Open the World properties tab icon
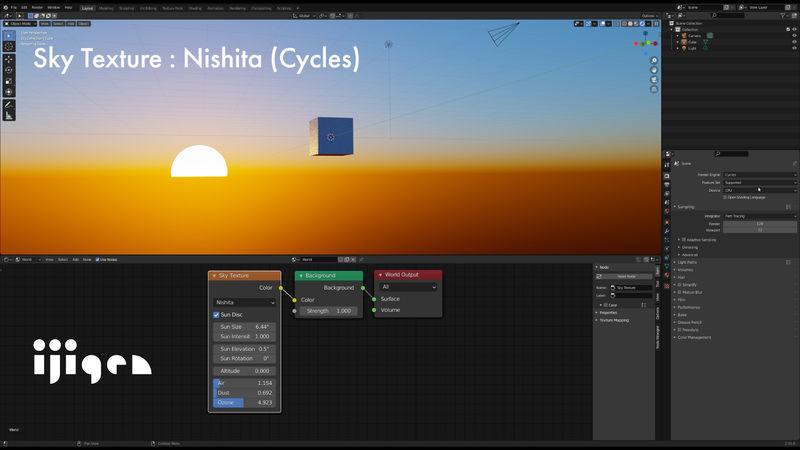800x450 pixels. point(667,211)
